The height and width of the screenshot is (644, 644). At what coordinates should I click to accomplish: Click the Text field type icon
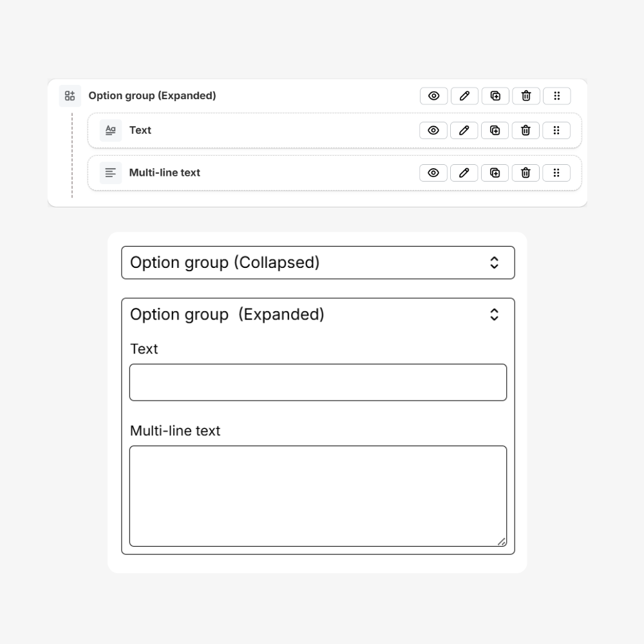point(110,130)
